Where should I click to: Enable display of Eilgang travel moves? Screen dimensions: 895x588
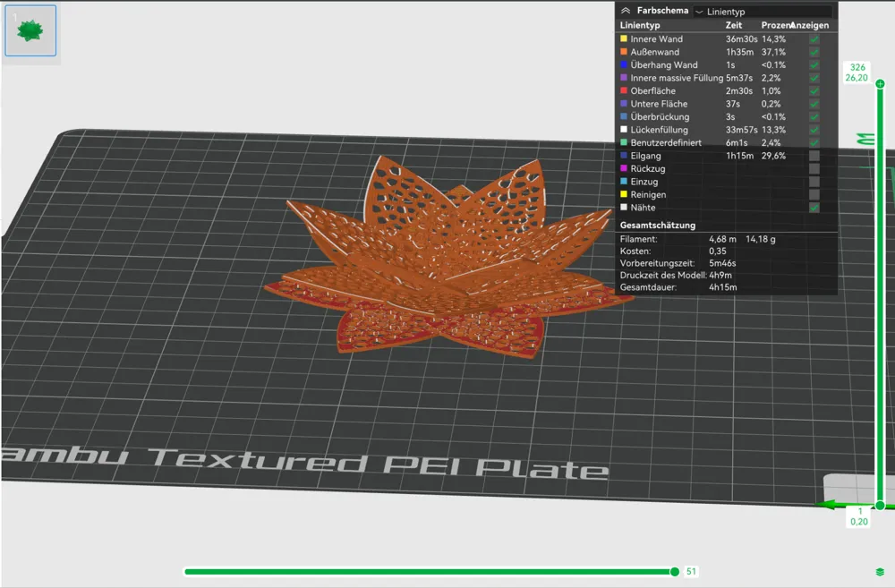coord(814,156)
